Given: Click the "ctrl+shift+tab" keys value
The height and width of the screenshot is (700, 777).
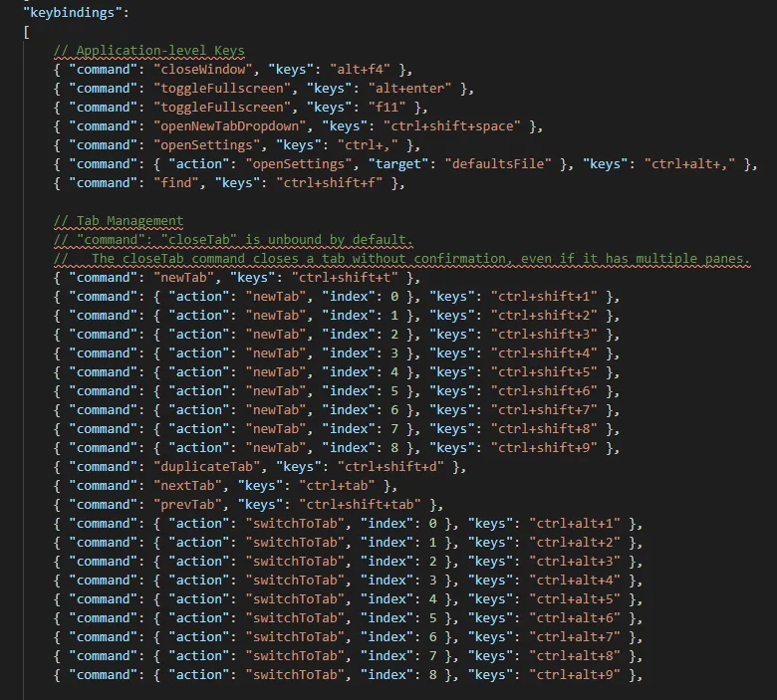Looking at the screenshot, I should click(x=360, y=505).
